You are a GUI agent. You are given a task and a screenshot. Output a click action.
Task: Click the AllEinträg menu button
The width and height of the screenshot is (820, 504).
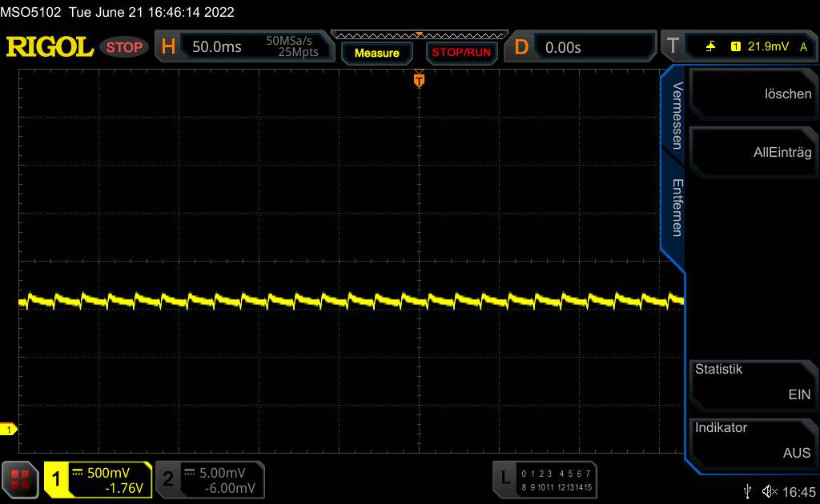pos(753,153)
